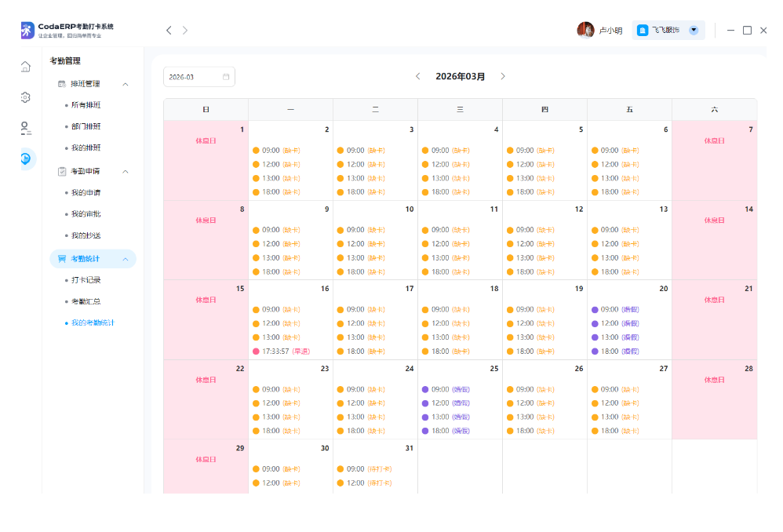Select the attendance clock icon in left rail
Viewport: 783px width, 532px height.
pos(26,159)
